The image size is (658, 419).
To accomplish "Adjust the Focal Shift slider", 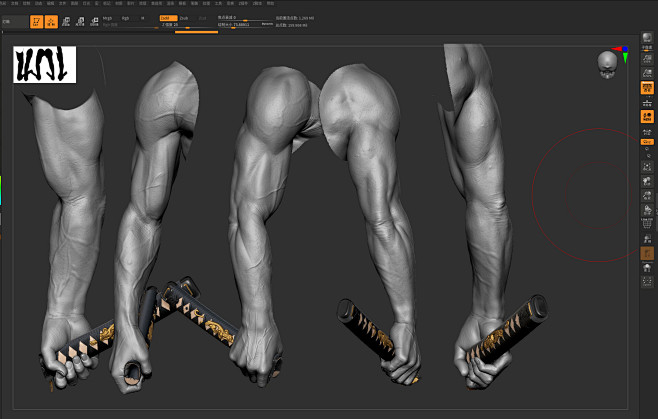I will tap(245, 18).
